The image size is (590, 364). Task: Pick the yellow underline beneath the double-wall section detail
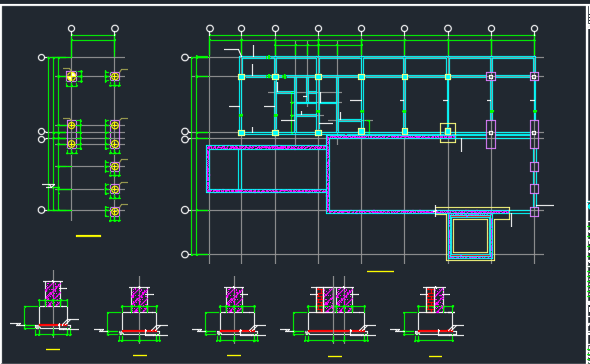[335, 356]
